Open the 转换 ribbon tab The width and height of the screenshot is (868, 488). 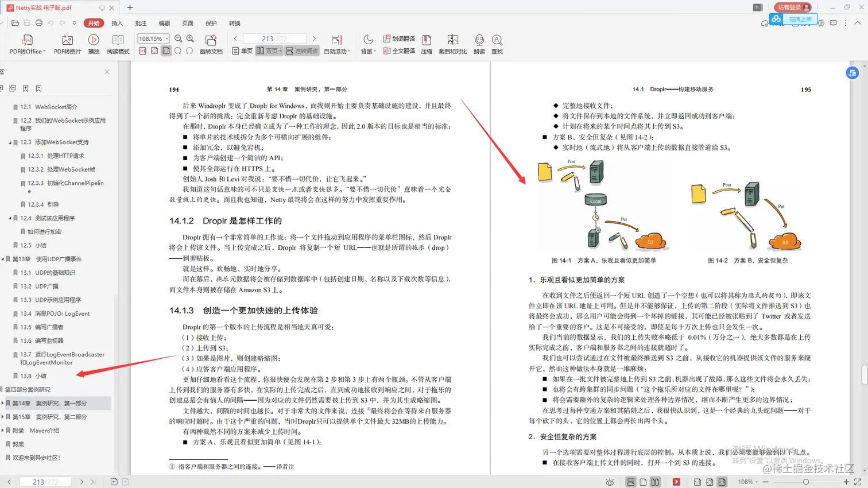click(x=235, y=23)
